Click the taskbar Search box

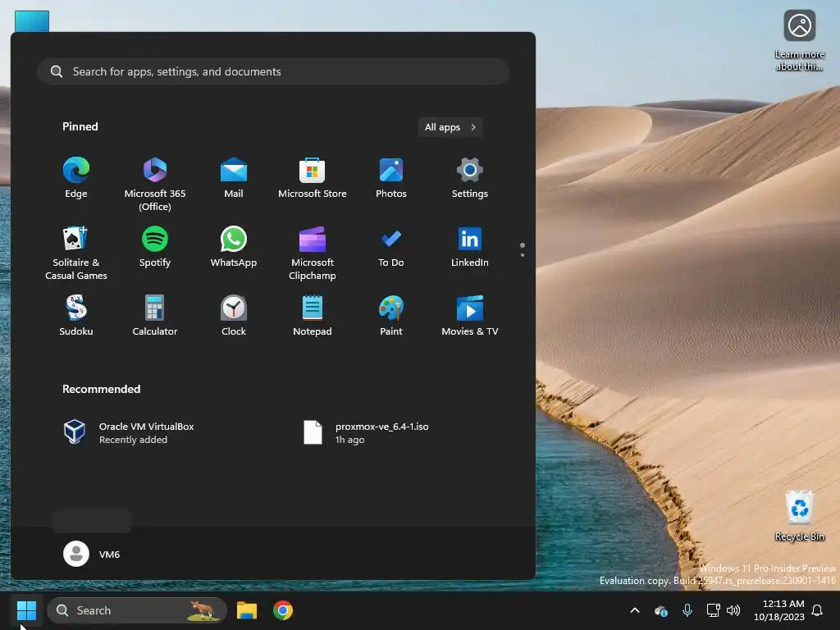(137, 610)
